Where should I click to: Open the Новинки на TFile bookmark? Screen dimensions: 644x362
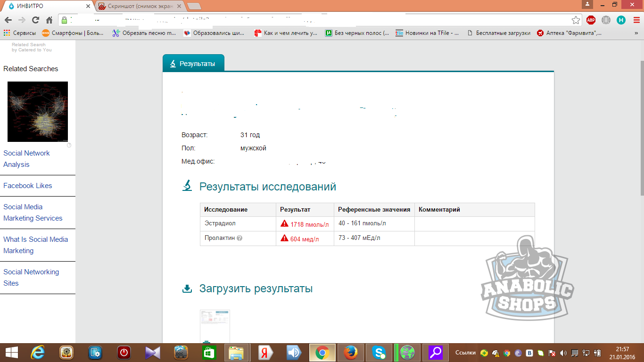point(427,33)
